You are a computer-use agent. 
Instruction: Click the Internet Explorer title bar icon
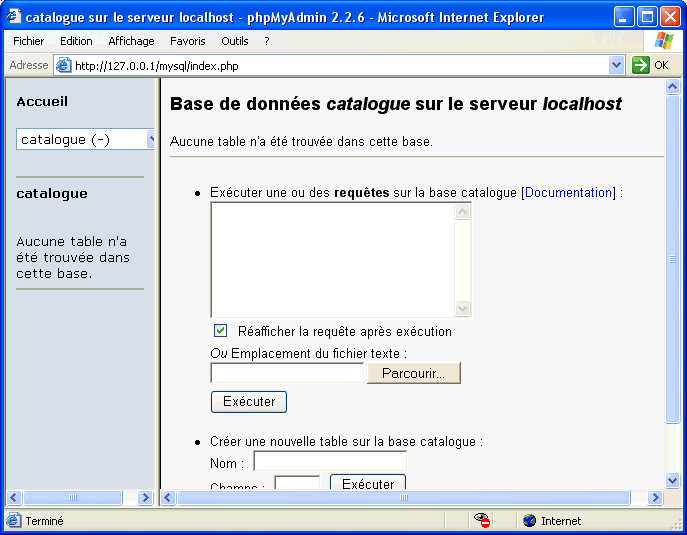tap(14, 17)
